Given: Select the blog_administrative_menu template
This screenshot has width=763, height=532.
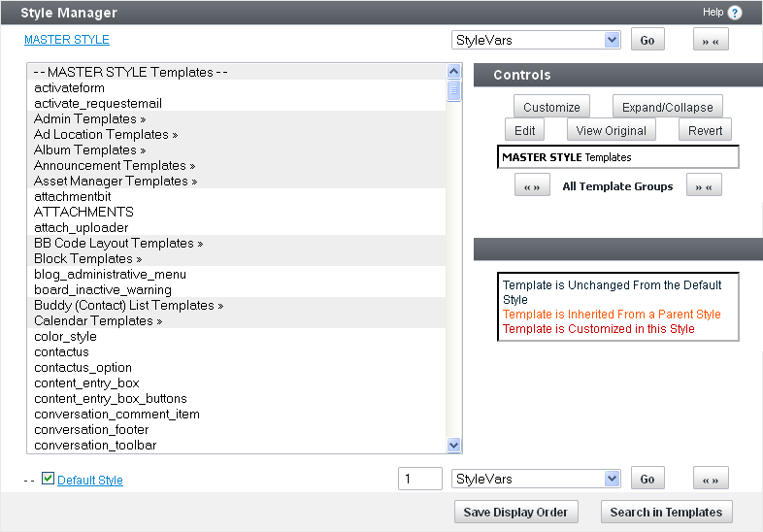Looking at the screenshot, I should coord(236,274).
